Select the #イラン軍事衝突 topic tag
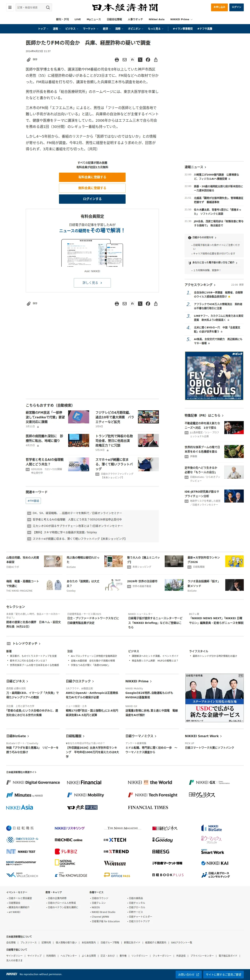250x980 pixels. (x=183, y=29)
